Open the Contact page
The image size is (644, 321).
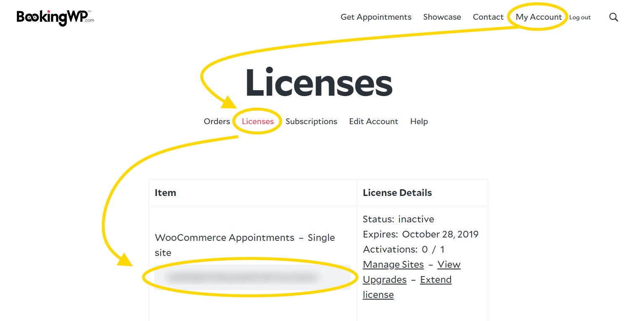[x=488, y=17]
